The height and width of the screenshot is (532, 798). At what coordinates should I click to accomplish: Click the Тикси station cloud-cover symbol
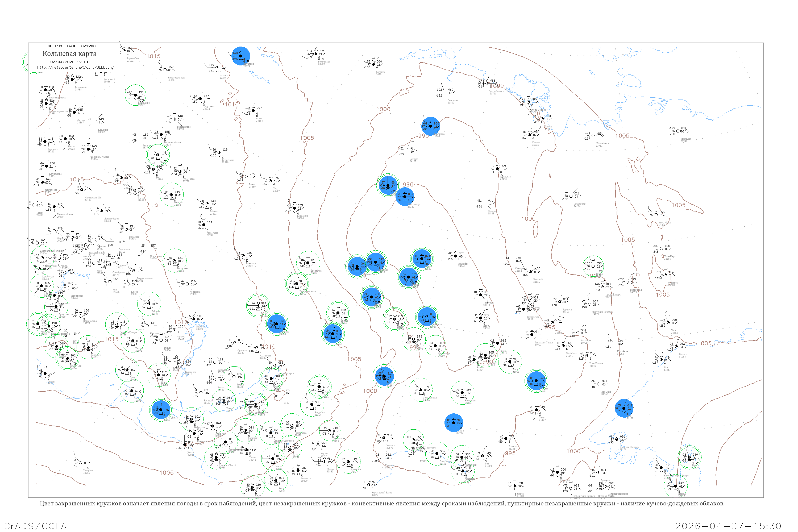coord(542,119)
